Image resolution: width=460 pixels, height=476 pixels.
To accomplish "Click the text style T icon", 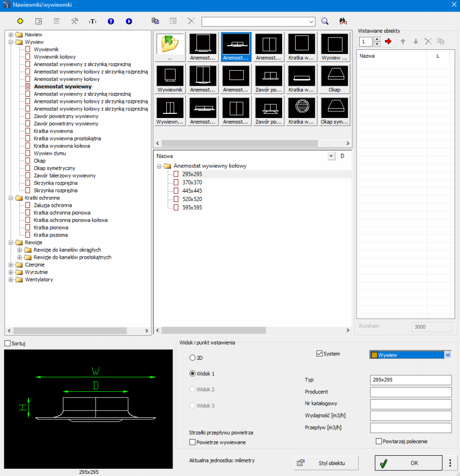I will coord(93,21).
